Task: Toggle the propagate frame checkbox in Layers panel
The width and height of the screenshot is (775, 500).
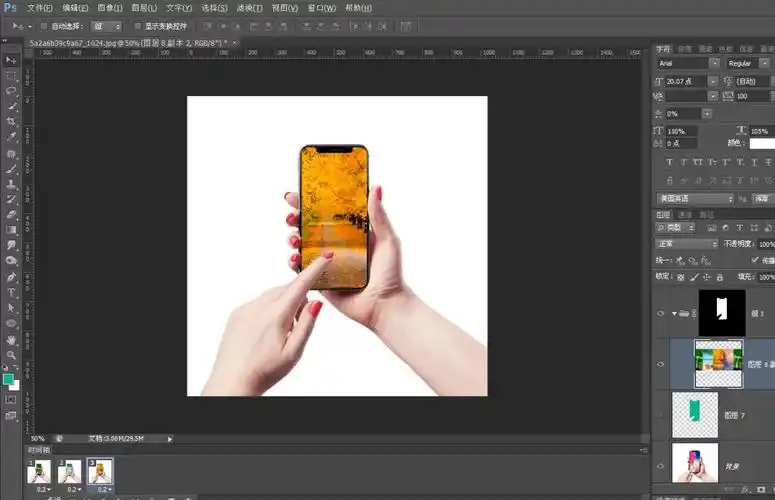Action: point(755,260)
